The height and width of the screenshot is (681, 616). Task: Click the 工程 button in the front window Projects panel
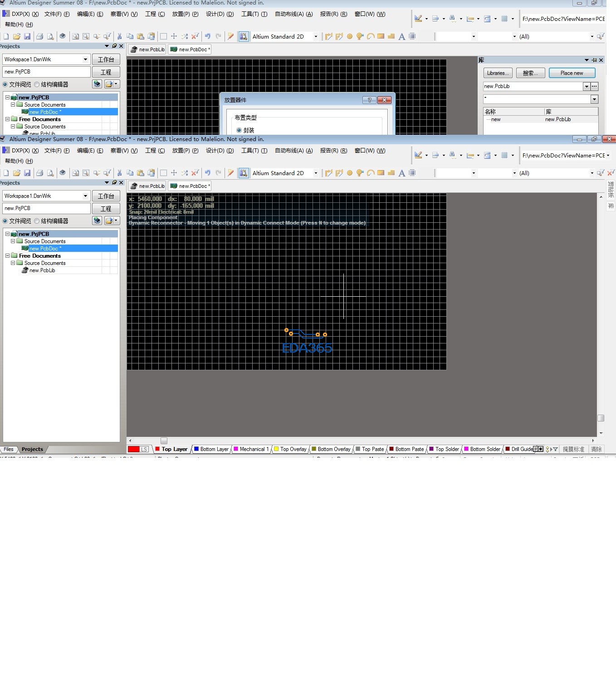tap(106, 209)
